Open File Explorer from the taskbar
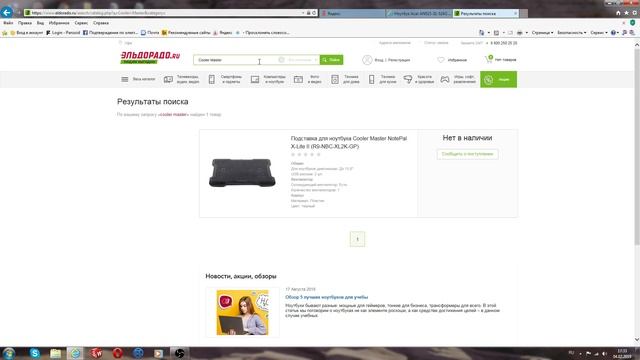Viewport: 640px width, 360px height. 56,353
